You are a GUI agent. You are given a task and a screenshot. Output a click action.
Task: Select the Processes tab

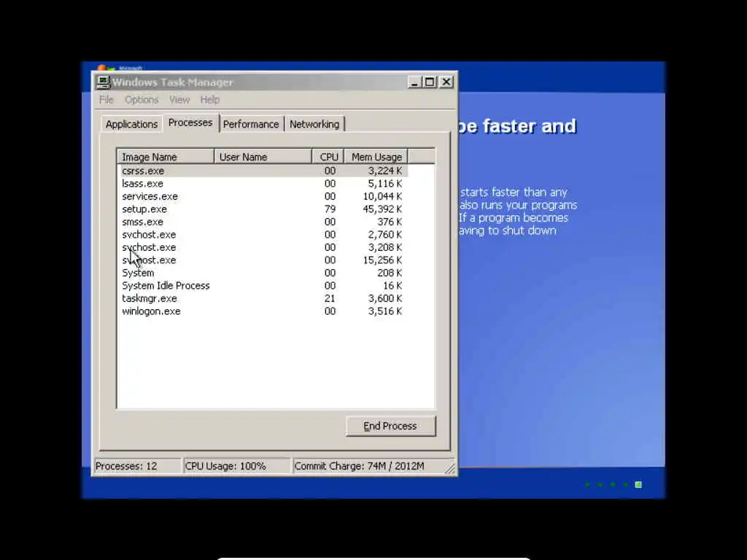pyautogui.click(x=190, y=122)
